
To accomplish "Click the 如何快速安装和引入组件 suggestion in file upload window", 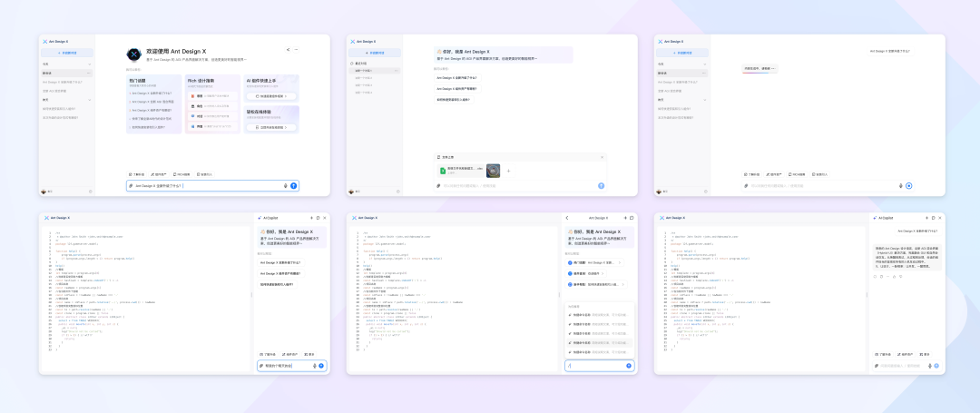I will point(454,99).
